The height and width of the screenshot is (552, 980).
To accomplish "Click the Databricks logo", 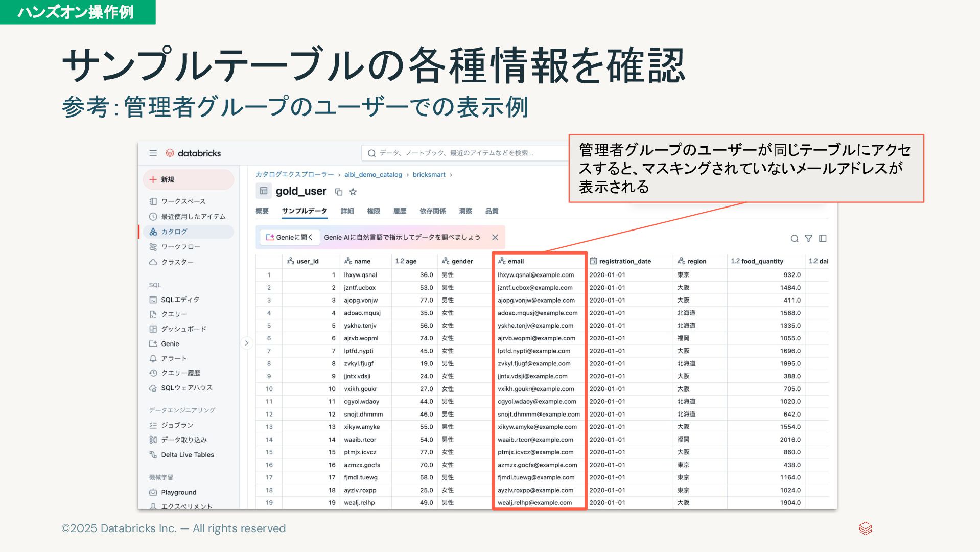I will pyautogui.click(x=193, y=153).
